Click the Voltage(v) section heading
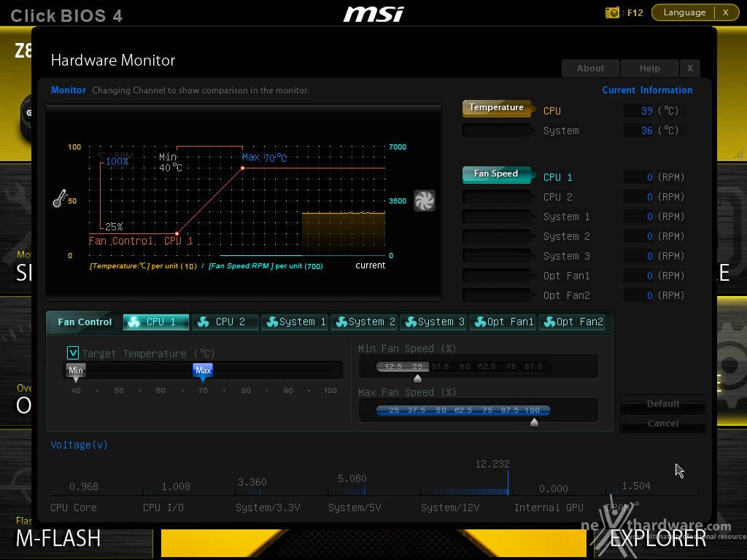This screenshot has width=747, height=560. point(79,445)
